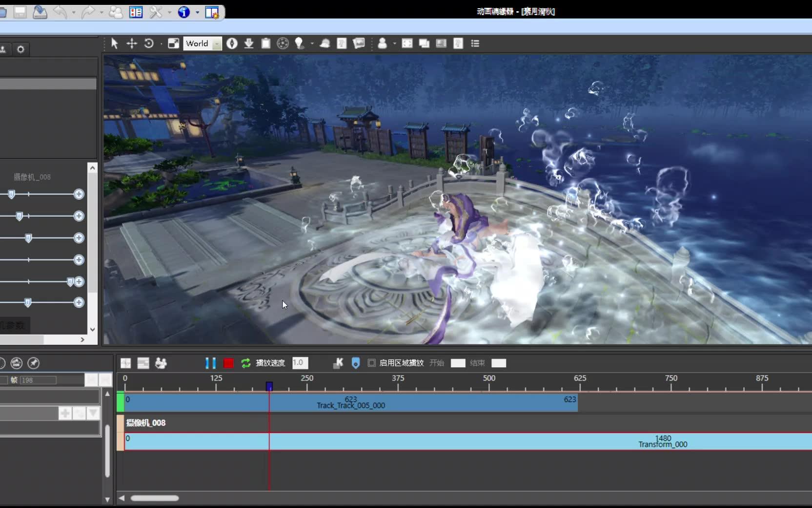Open the wrench and screwdriver settings tool

(156, 12)
